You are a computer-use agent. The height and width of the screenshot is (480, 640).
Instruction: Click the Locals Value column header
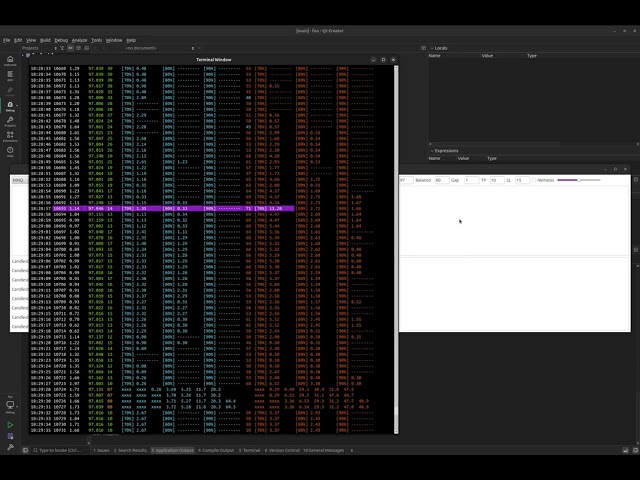487,56
